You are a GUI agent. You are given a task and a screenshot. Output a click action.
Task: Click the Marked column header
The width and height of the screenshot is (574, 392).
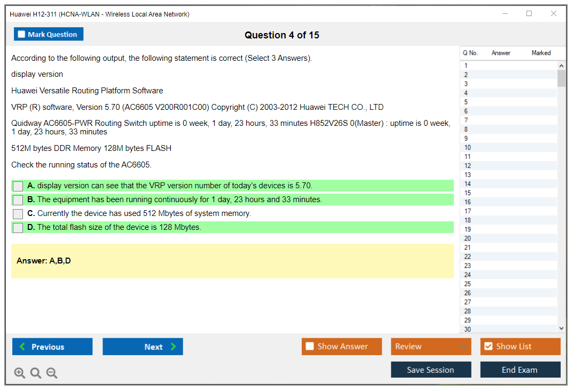tap(541, 53)
